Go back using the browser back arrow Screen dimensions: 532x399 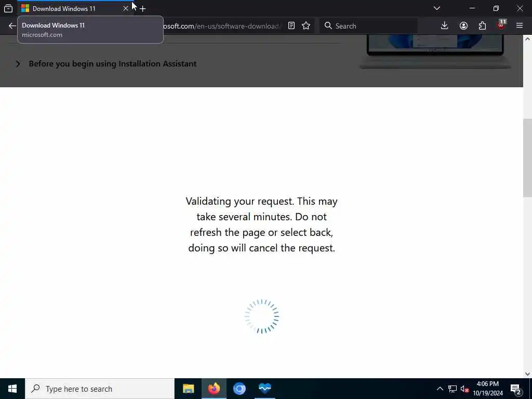coord(12,26)
